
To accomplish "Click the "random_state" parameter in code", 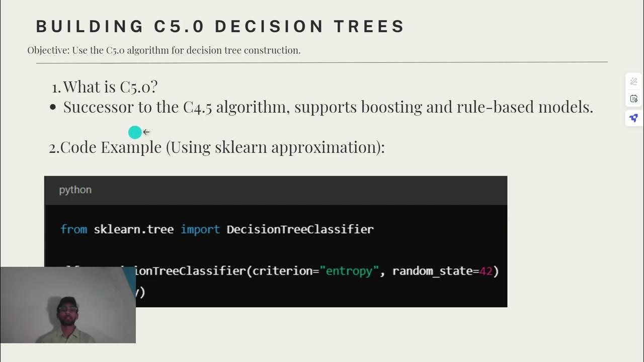I will 432,271.
